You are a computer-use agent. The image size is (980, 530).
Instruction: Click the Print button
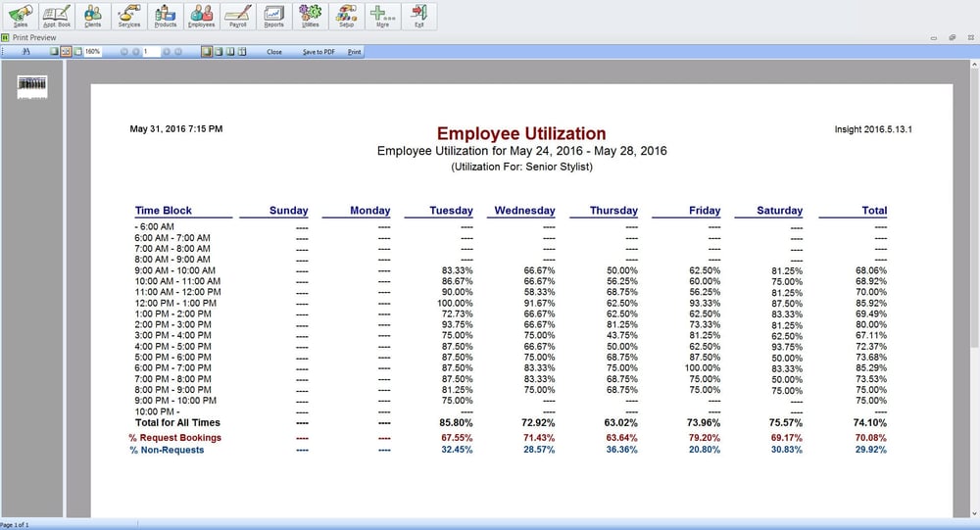(x=355, y=52)
